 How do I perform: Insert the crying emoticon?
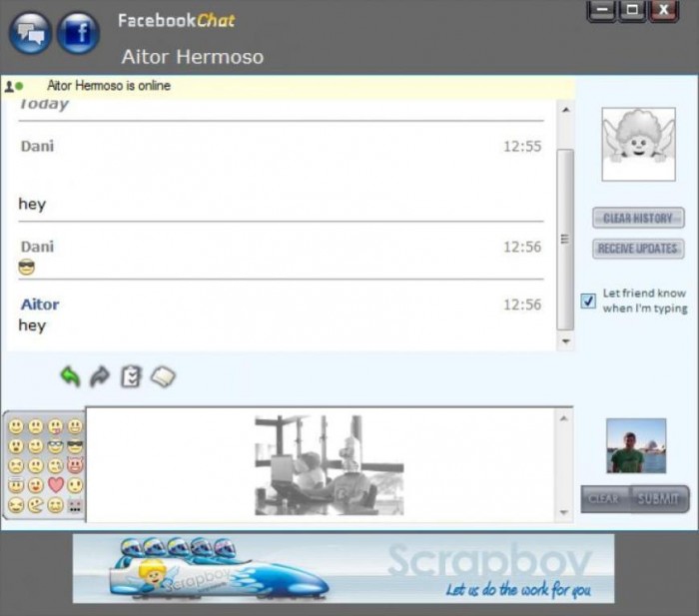(x=55, y=466)
